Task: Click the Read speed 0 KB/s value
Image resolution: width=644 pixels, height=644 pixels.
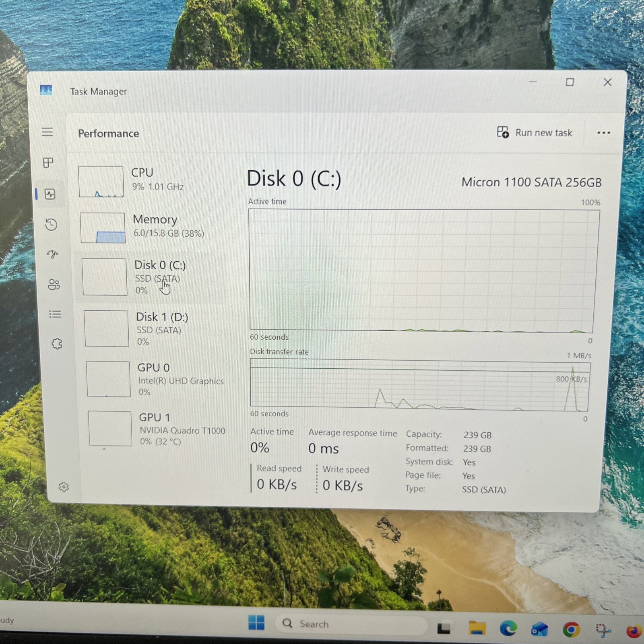Action: click(x=277, y=484)
